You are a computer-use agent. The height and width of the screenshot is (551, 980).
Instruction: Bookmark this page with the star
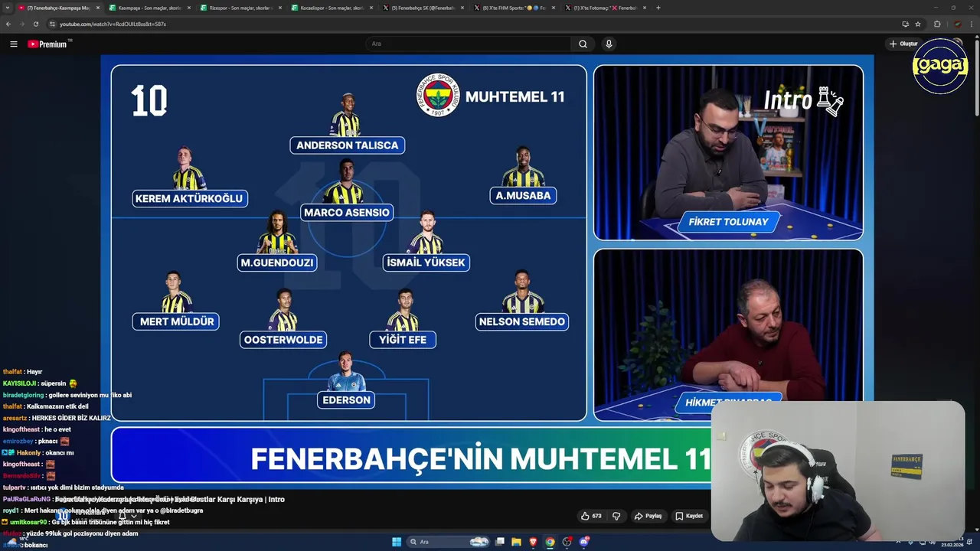(x=918, y=24)
